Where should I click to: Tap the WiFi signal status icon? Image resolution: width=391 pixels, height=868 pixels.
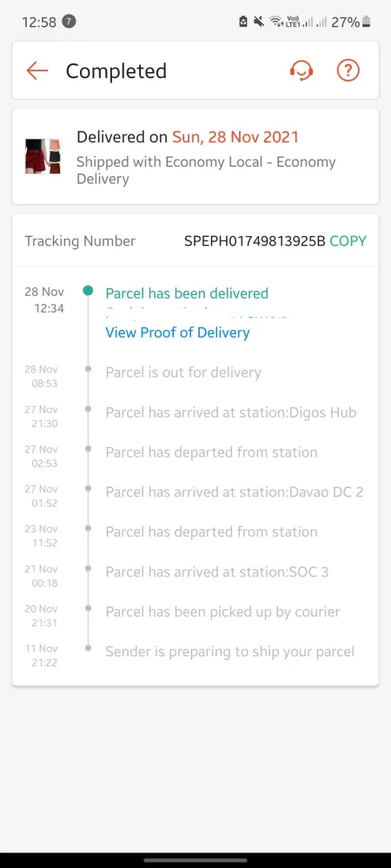click(x=275, y=23)
